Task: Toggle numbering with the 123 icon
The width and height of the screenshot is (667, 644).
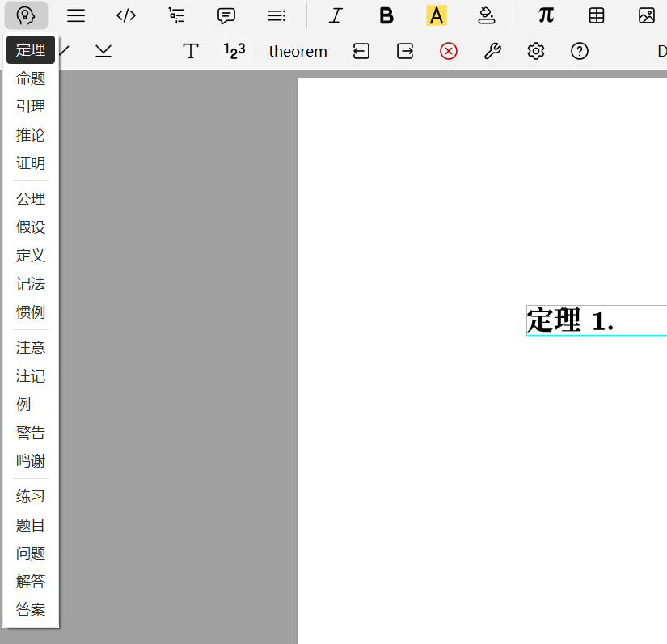Action: click(x=234, y=51)
